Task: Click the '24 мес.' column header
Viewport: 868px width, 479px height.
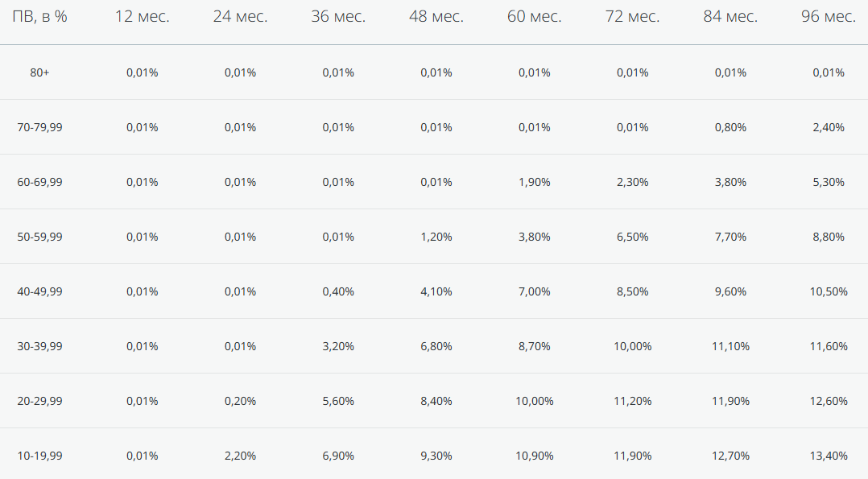Action: coord(240,17)
